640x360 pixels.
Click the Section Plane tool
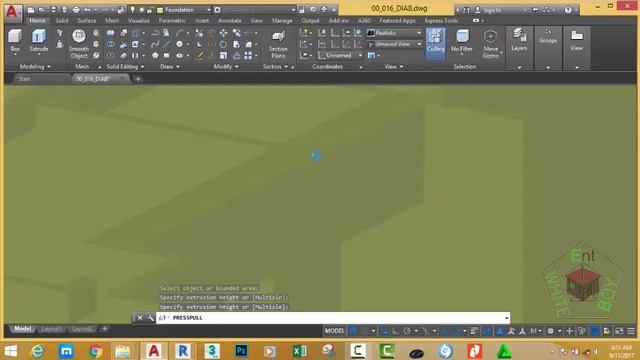click(278, 44)
